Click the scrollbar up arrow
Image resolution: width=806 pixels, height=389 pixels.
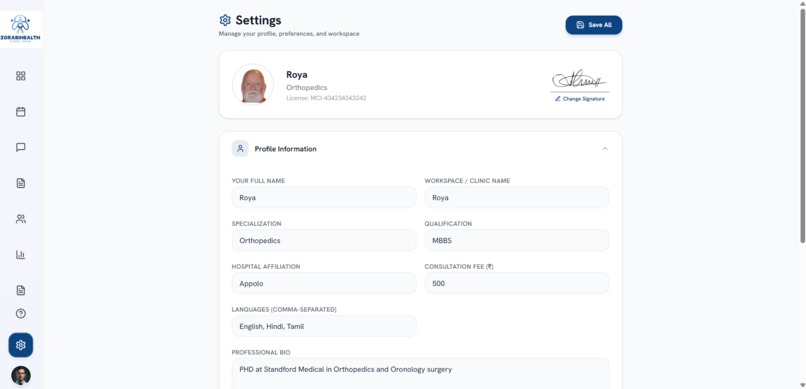[x=802, y=4]
